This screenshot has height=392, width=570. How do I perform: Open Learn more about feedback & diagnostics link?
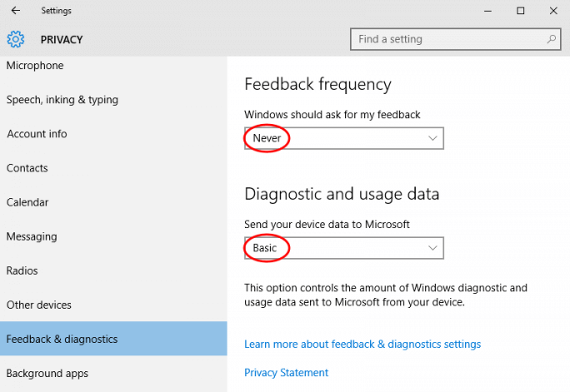click(362, 345)
